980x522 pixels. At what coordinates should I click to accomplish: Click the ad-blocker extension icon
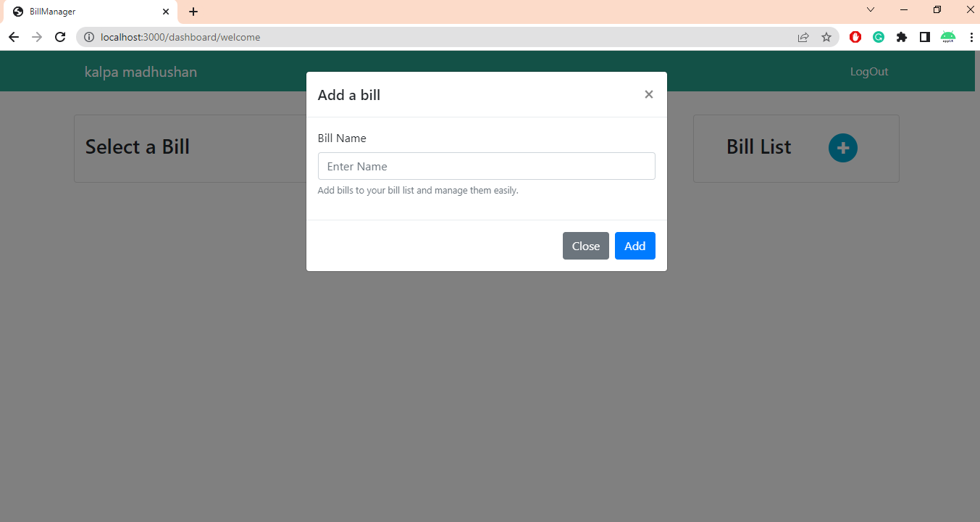[x=855, y=36]
